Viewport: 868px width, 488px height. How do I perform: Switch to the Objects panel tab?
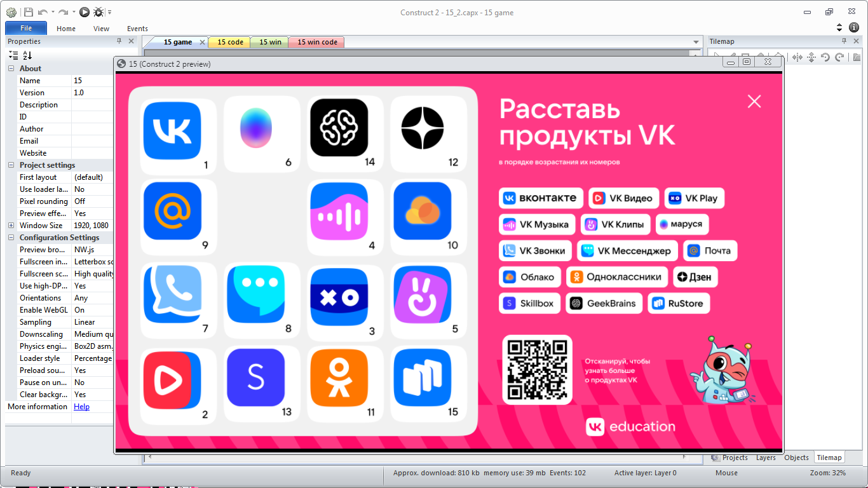(796, 457)
